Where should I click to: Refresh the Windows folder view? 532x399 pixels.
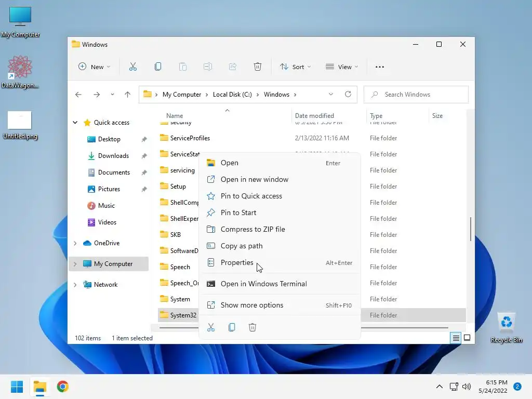(x=348, y=95)
